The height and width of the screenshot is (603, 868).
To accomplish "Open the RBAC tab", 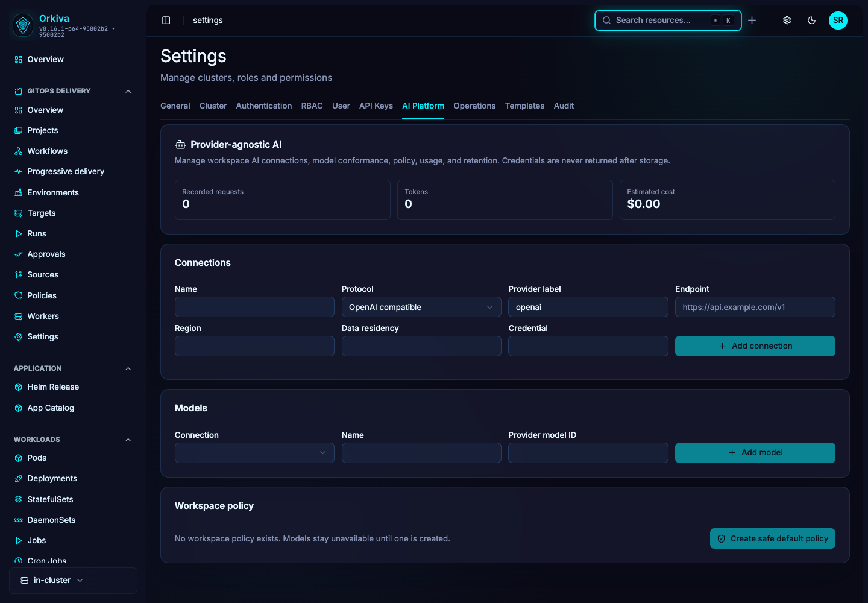I will click(312, 106).
